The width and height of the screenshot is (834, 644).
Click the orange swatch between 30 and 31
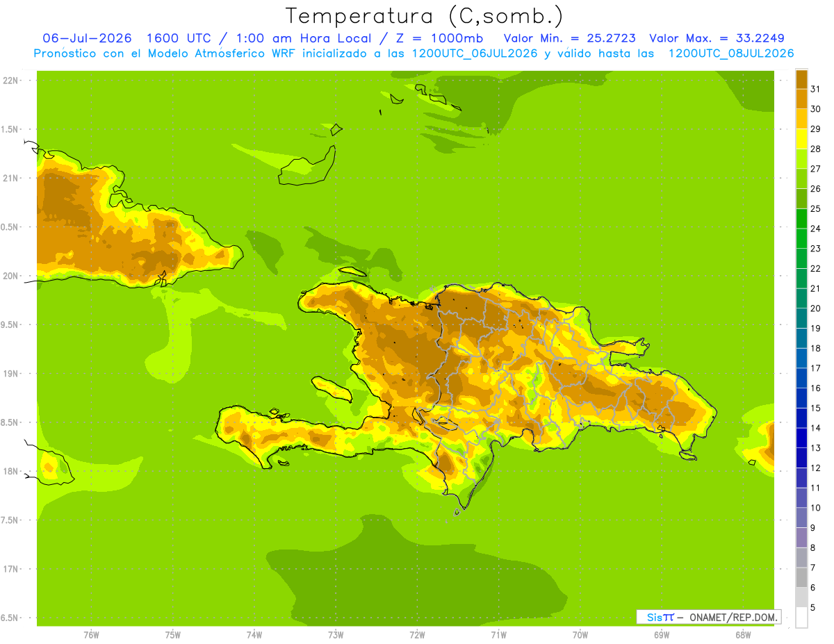[801, 99]
